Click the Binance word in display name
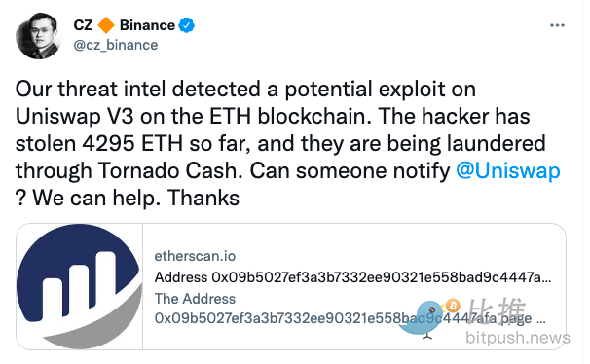590x364 pixels. tap(147, 25)
